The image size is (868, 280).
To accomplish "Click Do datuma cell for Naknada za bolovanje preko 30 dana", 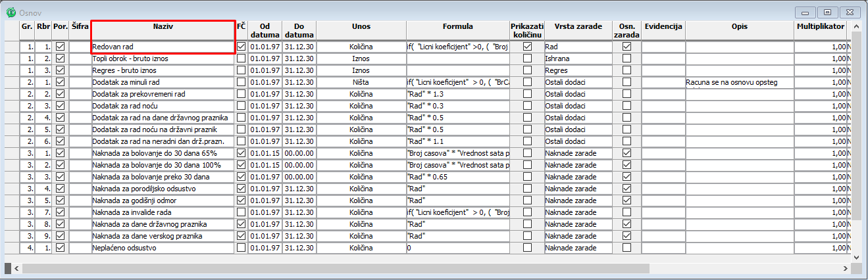I will pyautogui.click(x=299, y=177).
